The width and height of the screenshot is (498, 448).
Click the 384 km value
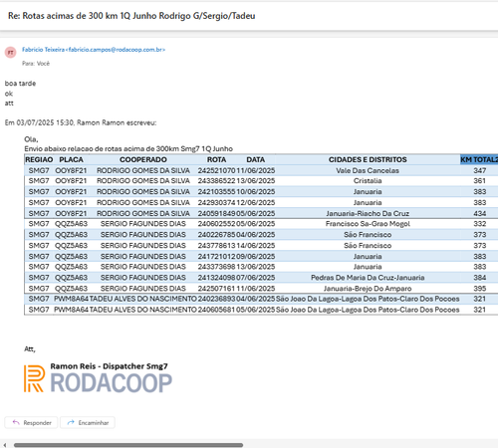[x=480, y=278]
